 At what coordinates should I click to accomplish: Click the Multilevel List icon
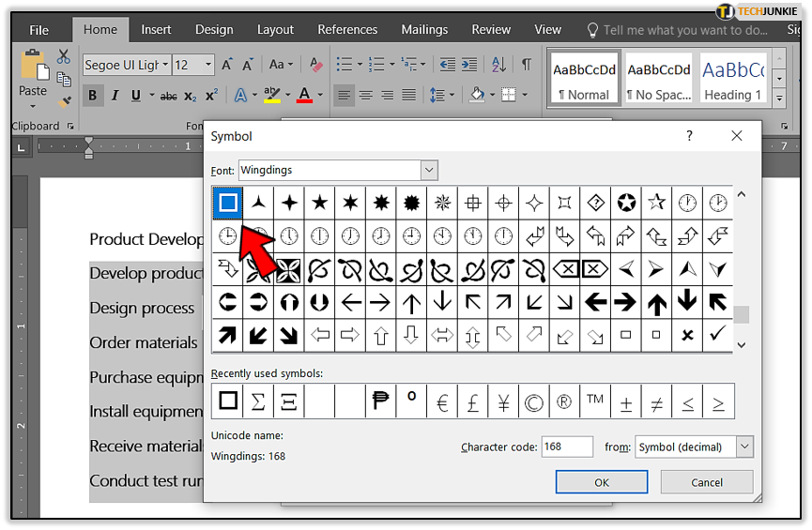408,65
